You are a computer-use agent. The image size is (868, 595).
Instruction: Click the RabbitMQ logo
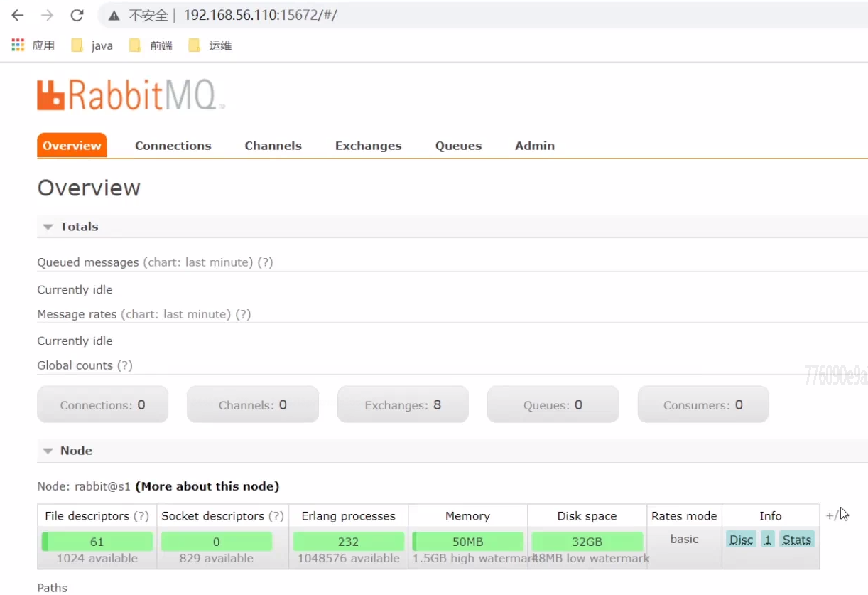click(131, 95)
